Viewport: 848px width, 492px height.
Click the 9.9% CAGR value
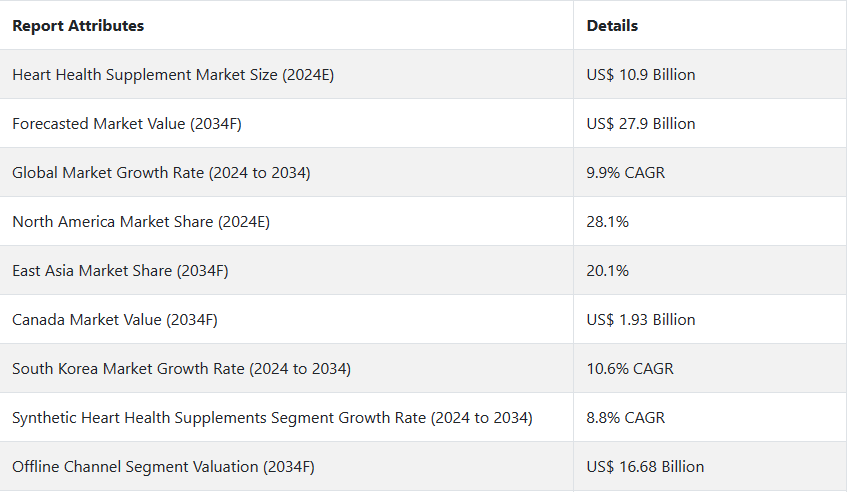tap(625, 173)
